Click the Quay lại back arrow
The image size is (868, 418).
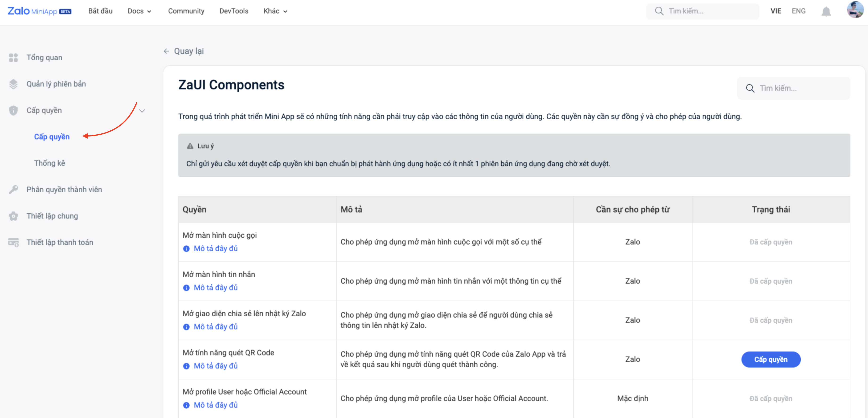tap(166, 51)
